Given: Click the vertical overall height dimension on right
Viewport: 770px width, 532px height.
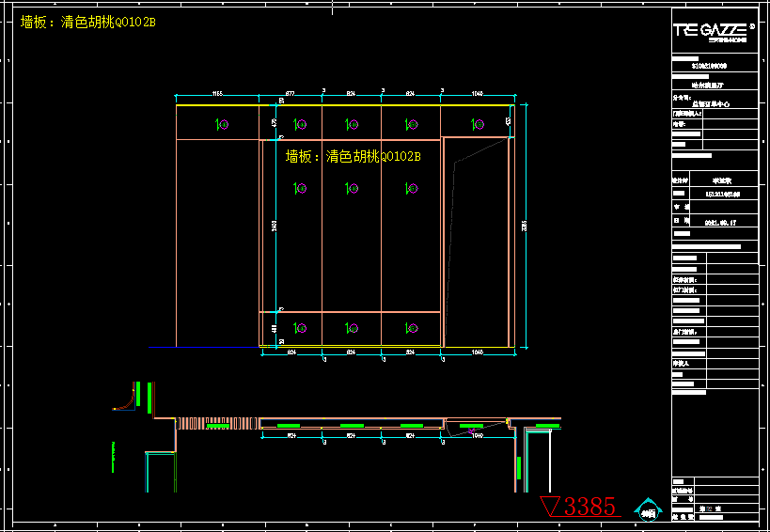Looking at the screenshot, I should (525, 226).
